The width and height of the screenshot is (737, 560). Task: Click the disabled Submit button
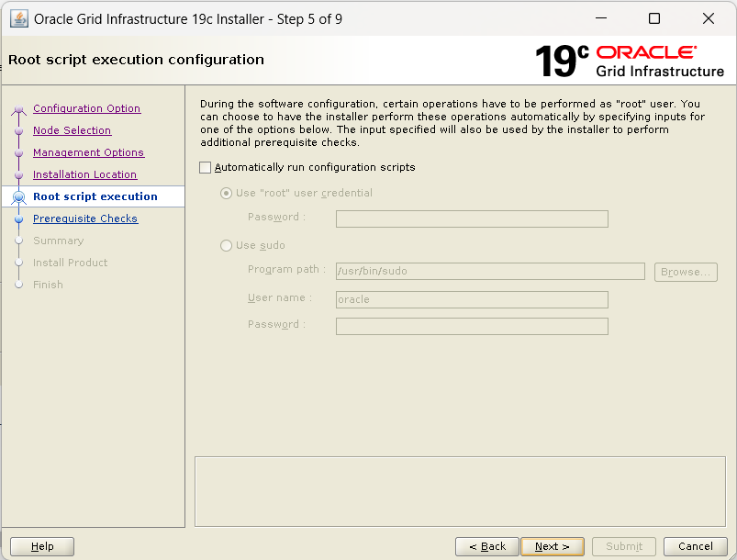pos(624,546)
